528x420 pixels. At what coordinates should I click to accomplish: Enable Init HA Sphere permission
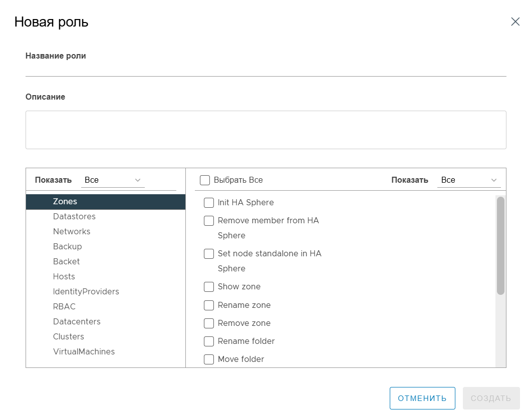(209, 203)
